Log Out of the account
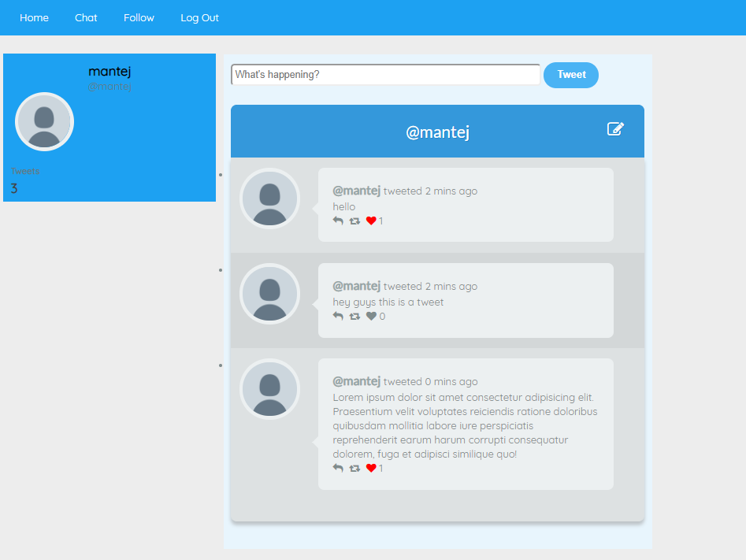The width and height of the screenshot is (746, 560). click(x=199, y=17)
